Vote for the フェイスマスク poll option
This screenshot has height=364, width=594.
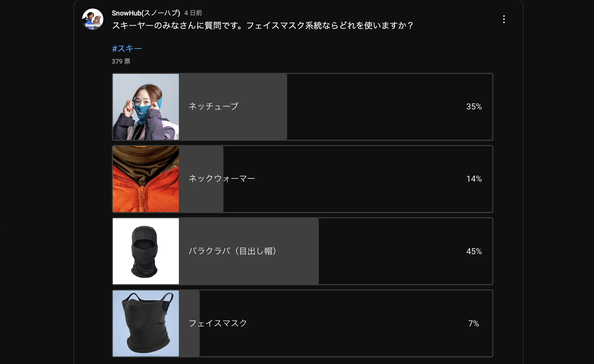coord(303,323)
